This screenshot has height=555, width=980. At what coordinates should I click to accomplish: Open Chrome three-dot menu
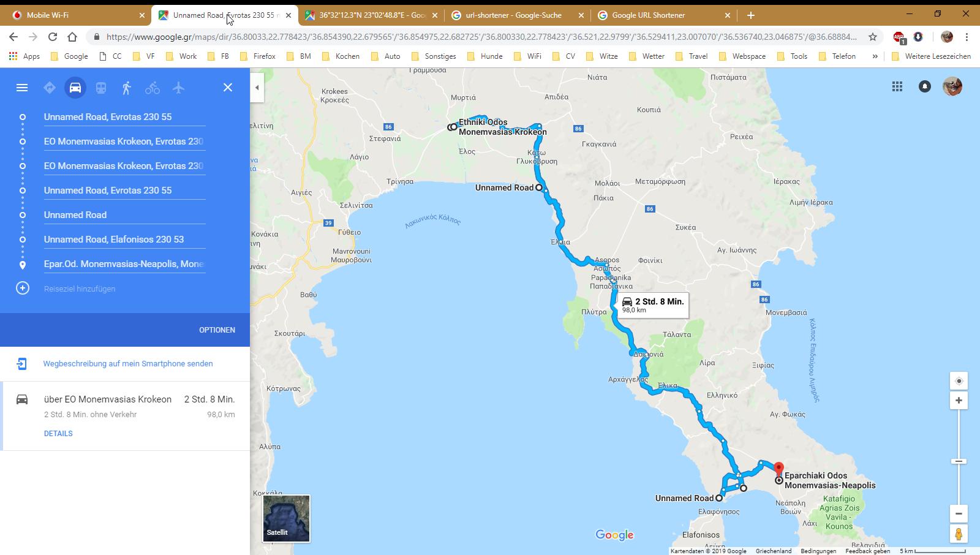click(967, 37)
